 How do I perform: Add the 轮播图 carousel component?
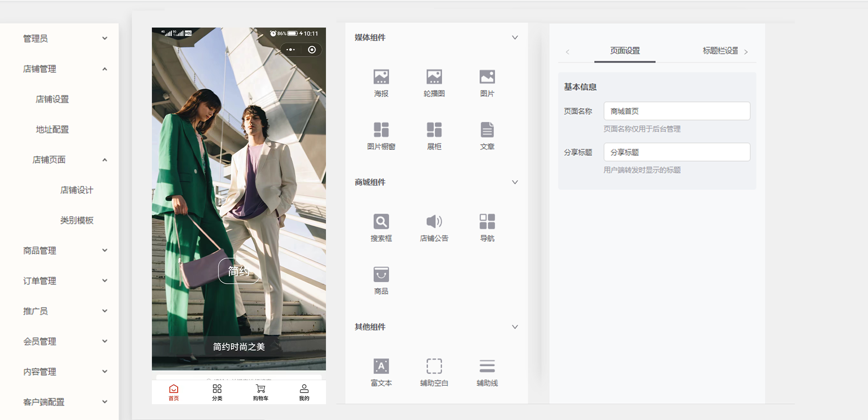(x=434, y=83)
